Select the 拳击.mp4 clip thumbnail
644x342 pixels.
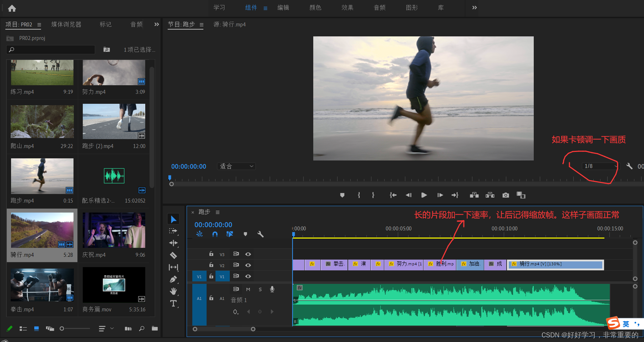42,285
